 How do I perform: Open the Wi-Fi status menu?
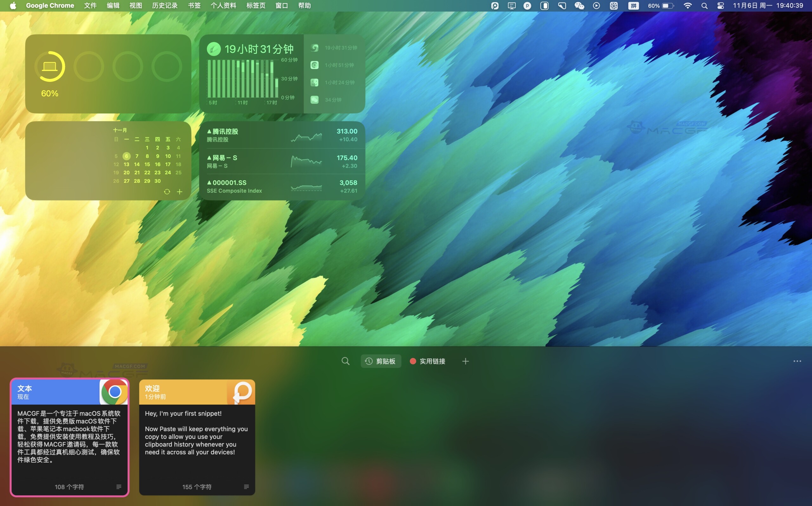pyautogui.click(x=687, y=6)
